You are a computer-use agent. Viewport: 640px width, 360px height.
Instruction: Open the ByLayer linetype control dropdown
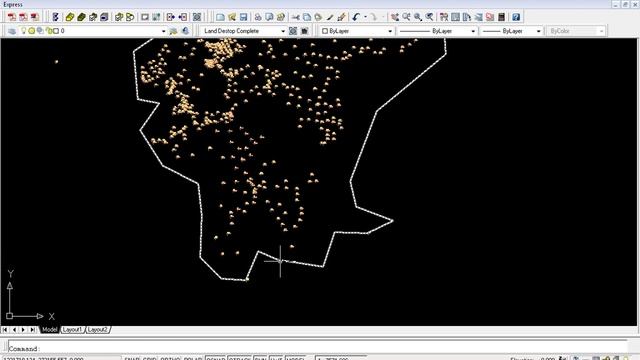[x=473, y=31]
